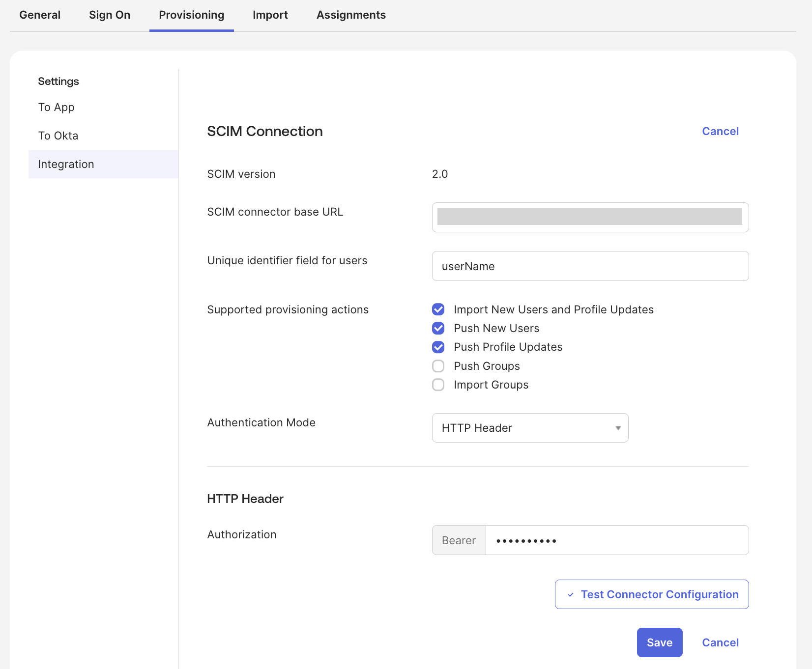Switch to the Sign On tab
Viewport: 812px width, 669px height.
[110, 15]
